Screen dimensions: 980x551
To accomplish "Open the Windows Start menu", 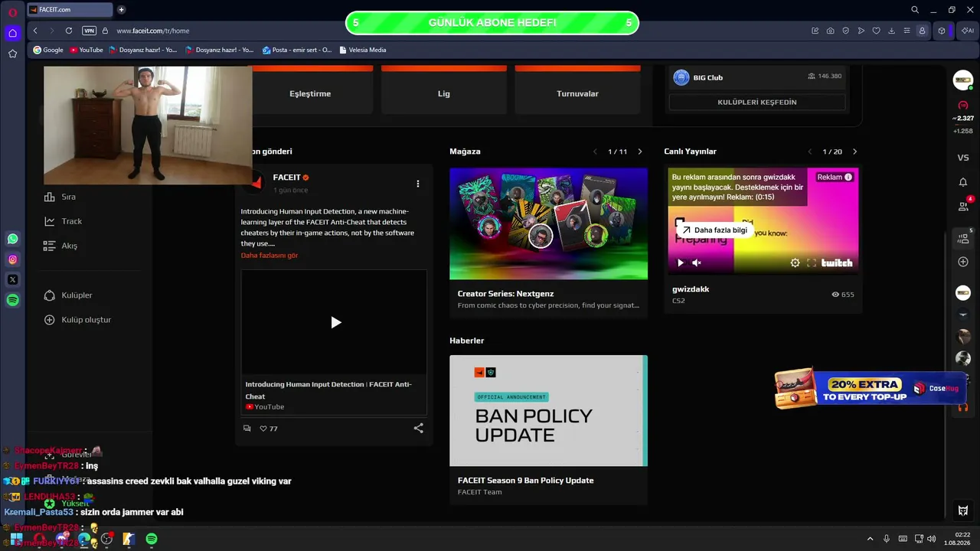I will click(16, 539).
